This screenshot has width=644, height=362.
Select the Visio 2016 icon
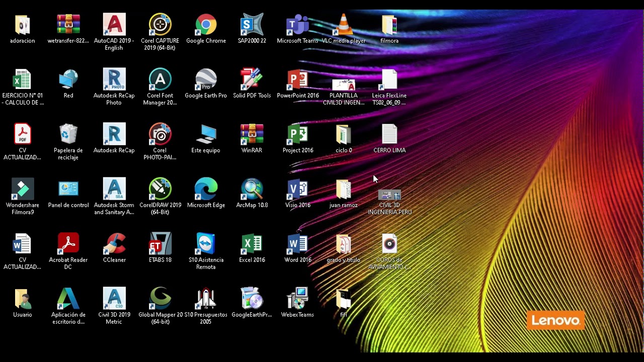(x=297, y=189)
